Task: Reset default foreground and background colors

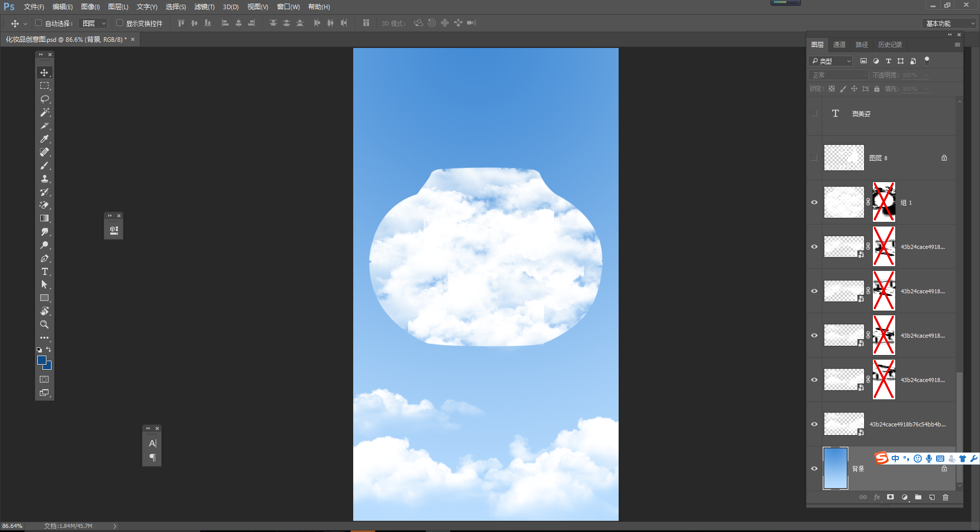Action: click(x=39, y=350)
